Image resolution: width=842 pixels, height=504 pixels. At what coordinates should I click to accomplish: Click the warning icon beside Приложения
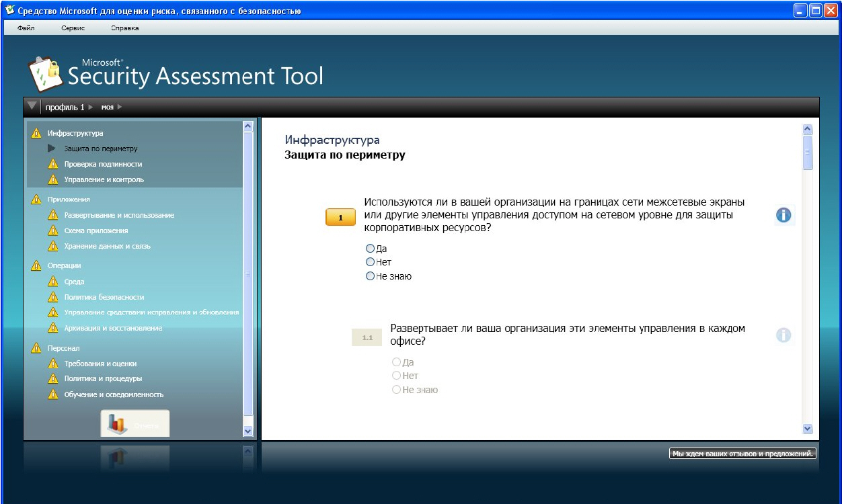tap(36, 199)
